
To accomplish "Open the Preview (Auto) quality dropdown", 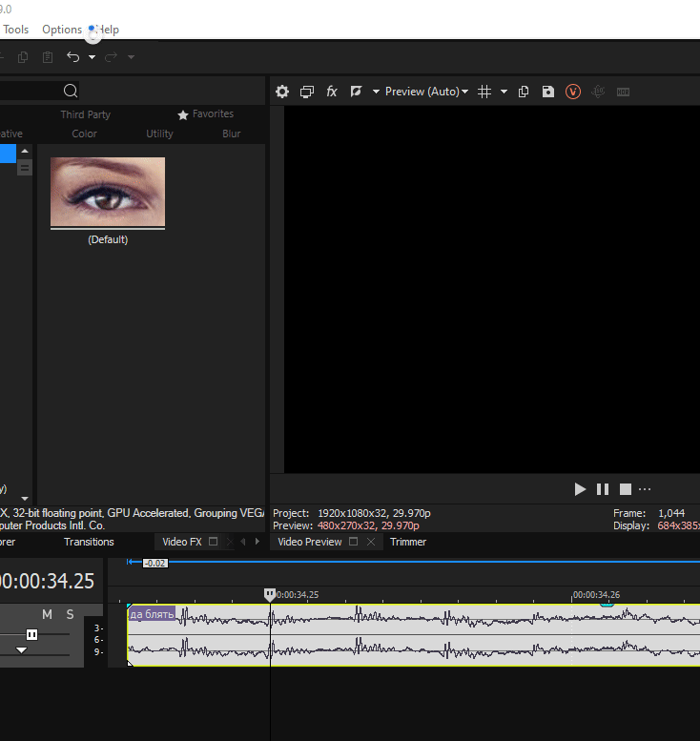I will pos(426,92).
